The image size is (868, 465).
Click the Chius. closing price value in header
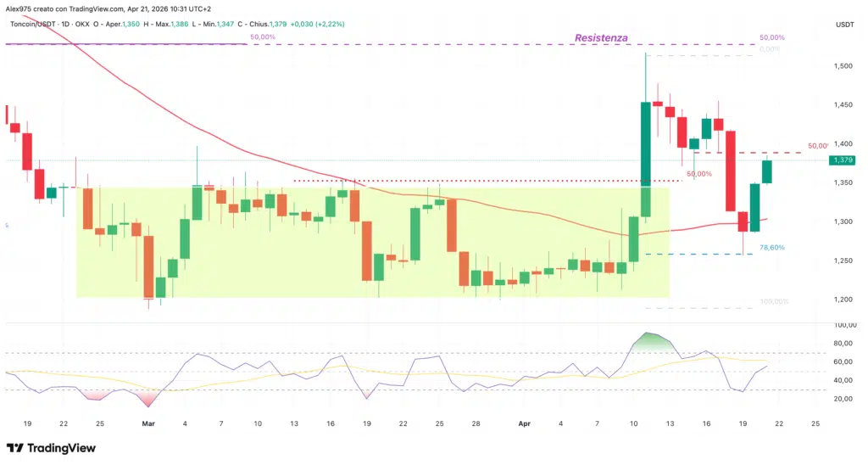pyautogui.click(x=277, y=25)
